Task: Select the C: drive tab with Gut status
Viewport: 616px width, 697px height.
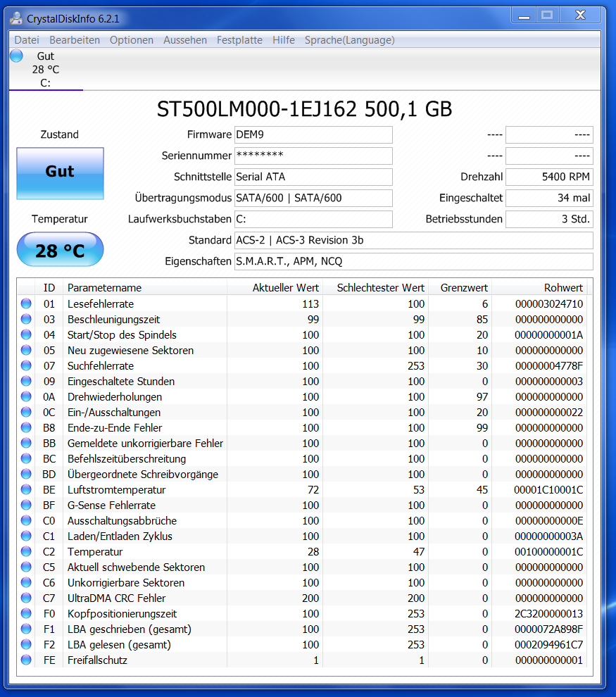Action: (46, 69)
